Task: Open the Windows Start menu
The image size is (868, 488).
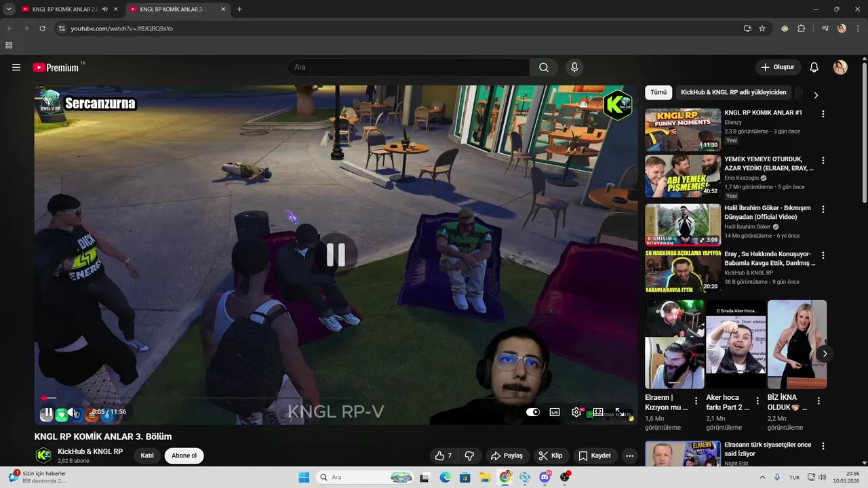Action: (304, 477)
